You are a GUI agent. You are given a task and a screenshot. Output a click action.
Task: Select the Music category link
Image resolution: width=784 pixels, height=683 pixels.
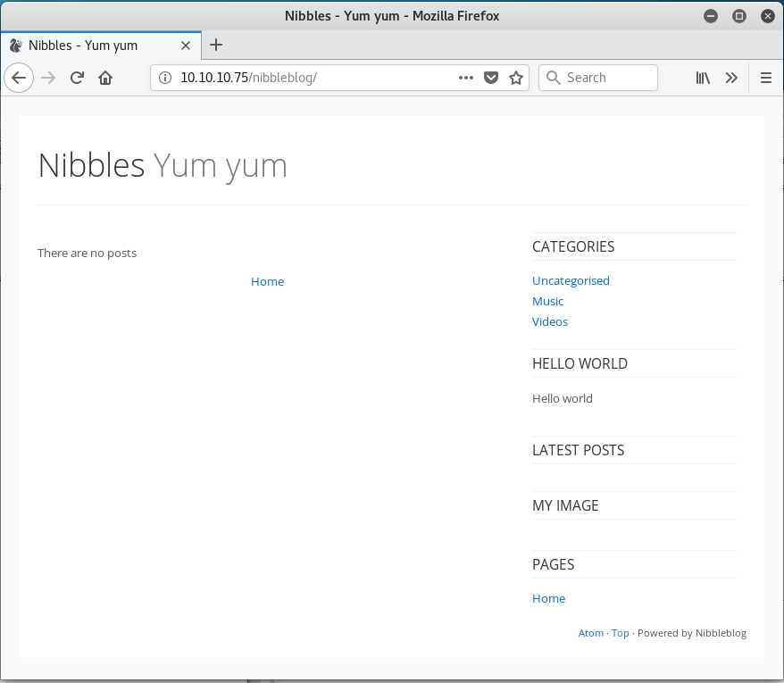tap(547, 301)
